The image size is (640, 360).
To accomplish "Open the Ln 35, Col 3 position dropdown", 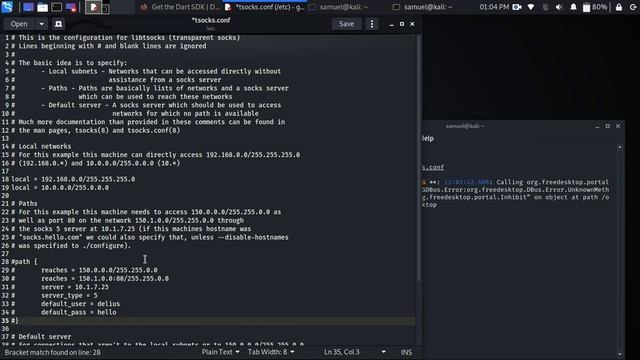I will pyautogui.click(x=354, y=352).
